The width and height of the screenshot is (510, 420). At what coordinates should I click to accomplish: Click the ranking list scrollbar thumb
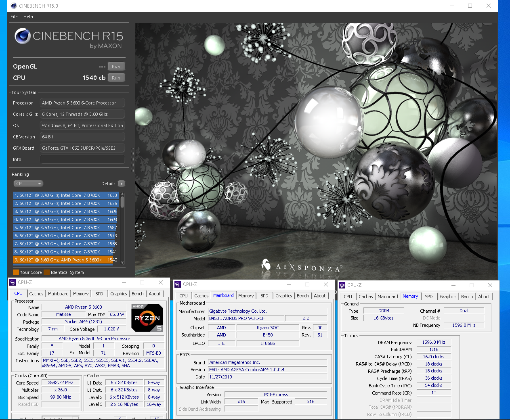(x=122, y=202)
